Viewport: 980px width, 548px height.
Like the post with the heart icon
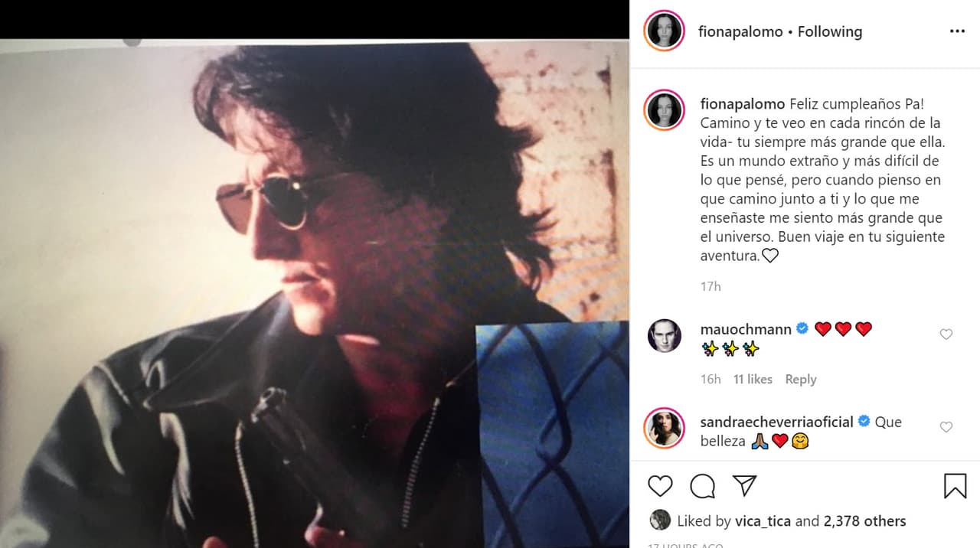click(660, 486)
